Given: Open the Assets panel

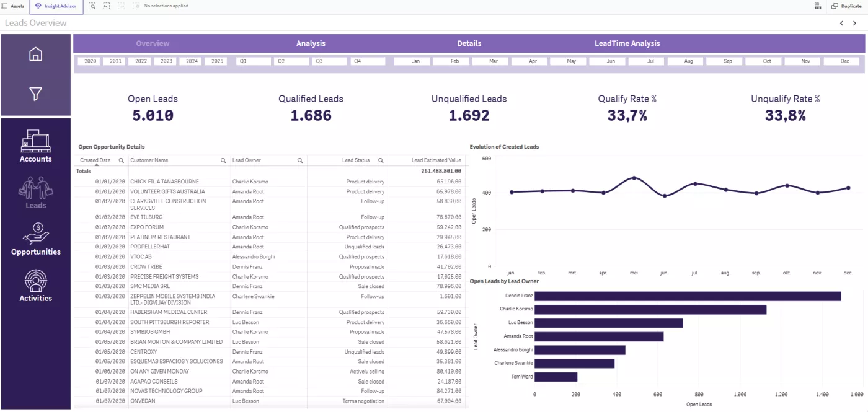Looking at the screenshot, I should pos(14,6).
